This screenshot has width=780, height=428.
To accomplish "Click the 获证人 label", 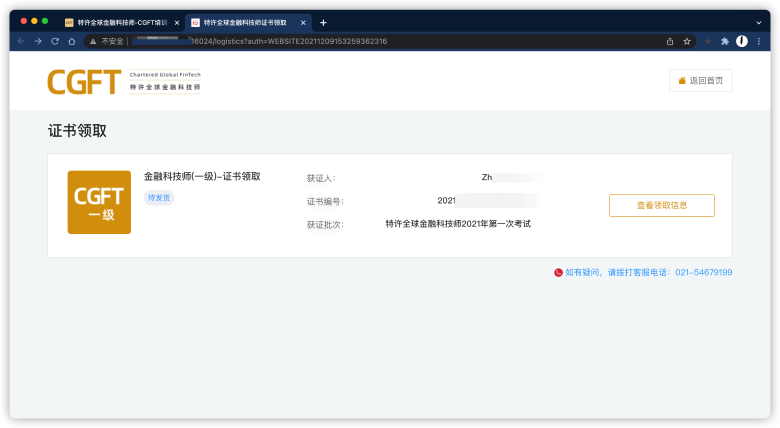I will [x=321, y=178].
